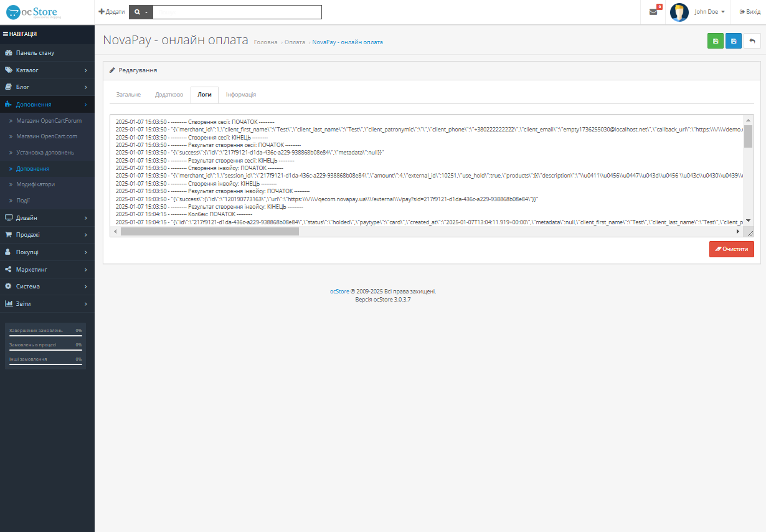This screenshot has height=532, width=766.
Task: Switch to the Інформація tab
Action: [241, 95]
